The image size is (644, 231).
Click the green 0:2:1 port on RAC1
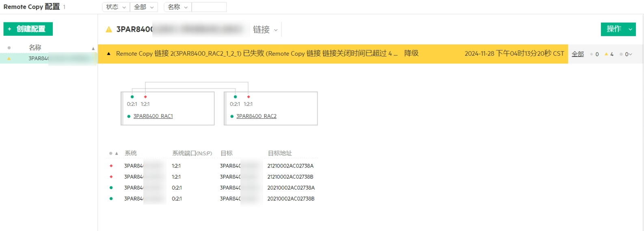point(132,97)
